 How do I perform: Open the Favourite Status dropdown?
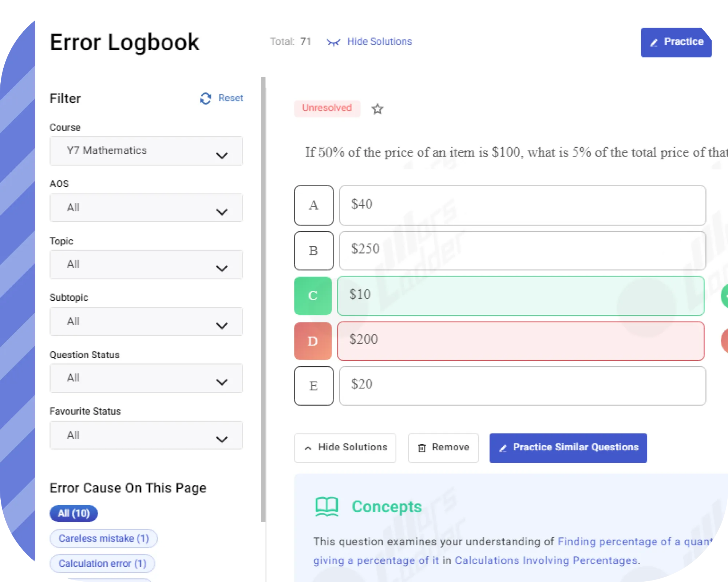[146, 435]
